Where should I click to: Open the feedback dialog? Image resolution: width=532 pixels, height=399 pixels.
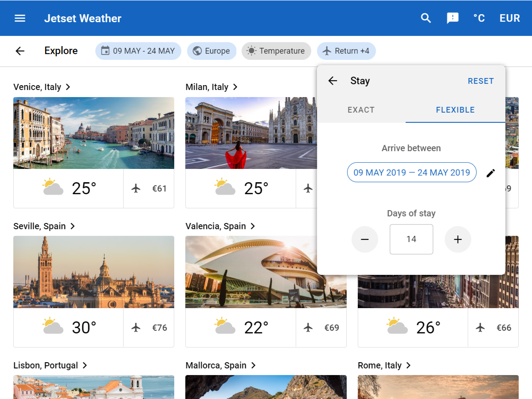point(453,18)
